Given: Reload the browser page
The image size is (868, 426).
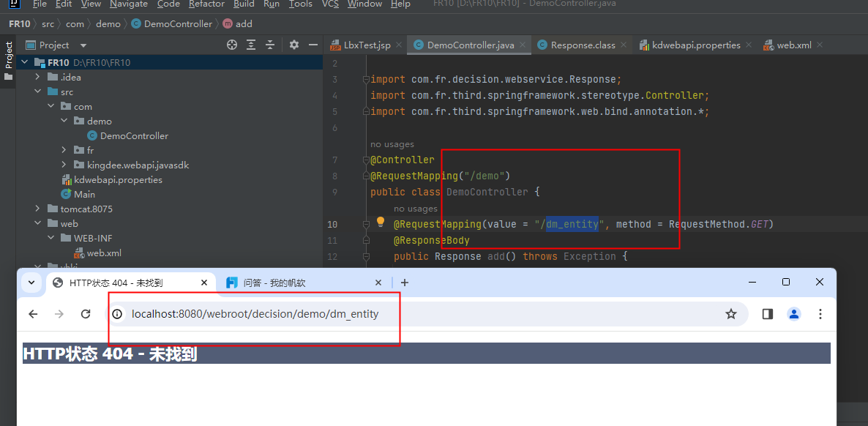Looking at the screenshot, I should tap(86, 314).
